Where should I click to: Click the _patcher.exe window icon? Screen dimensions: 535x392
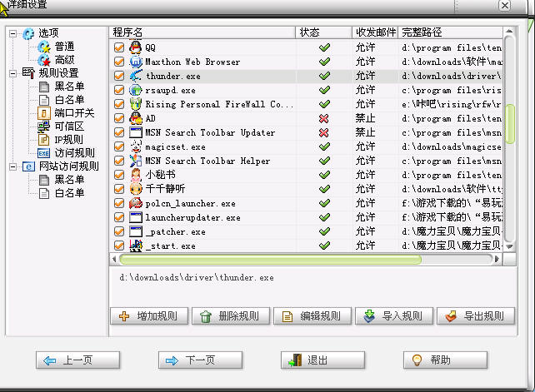pyautogui.click(x=136, y=232)
